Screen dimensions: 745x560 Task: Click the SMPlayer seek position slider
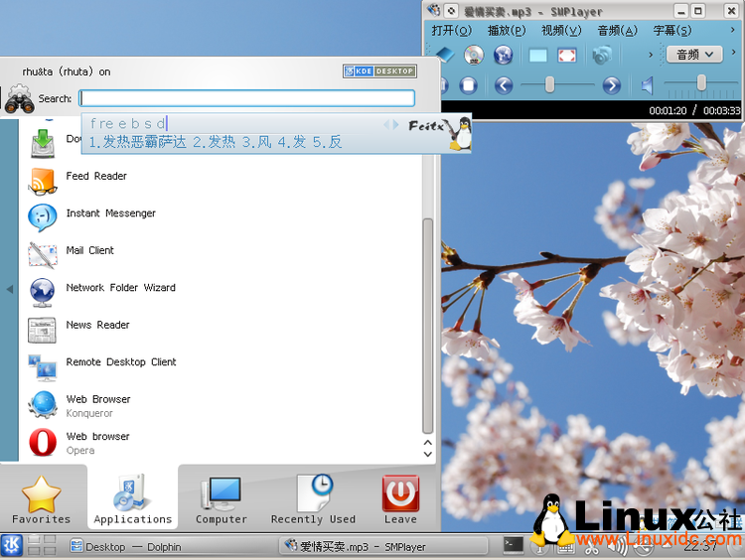[549, 85]
